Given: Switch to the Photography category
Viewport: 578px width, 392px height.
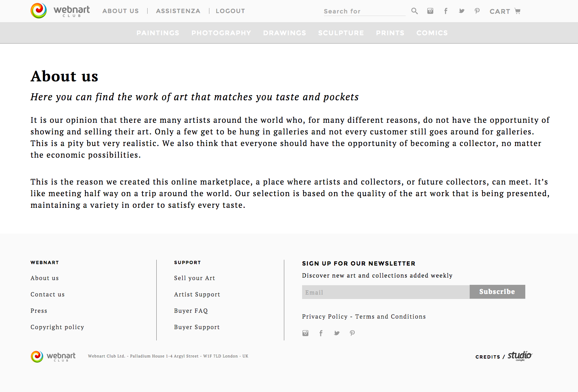Looking at the screenshot, I should 221,33.
